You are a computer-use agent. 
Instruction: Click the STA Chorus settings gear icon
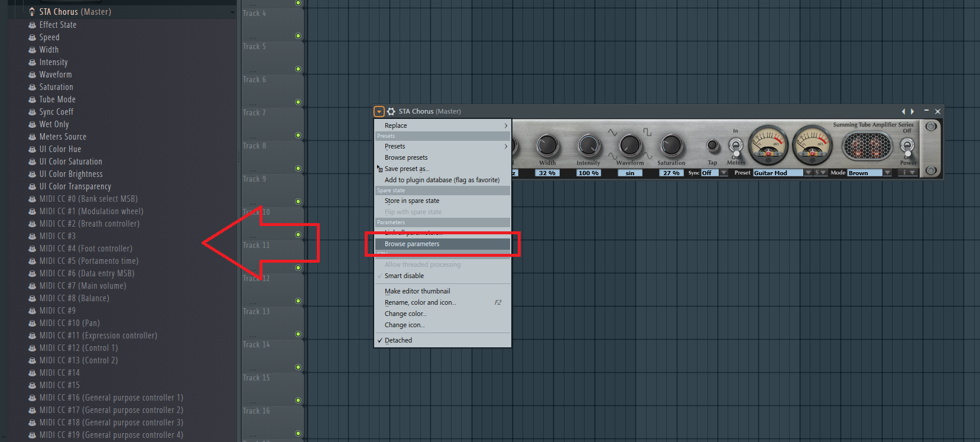pos(391,111)
